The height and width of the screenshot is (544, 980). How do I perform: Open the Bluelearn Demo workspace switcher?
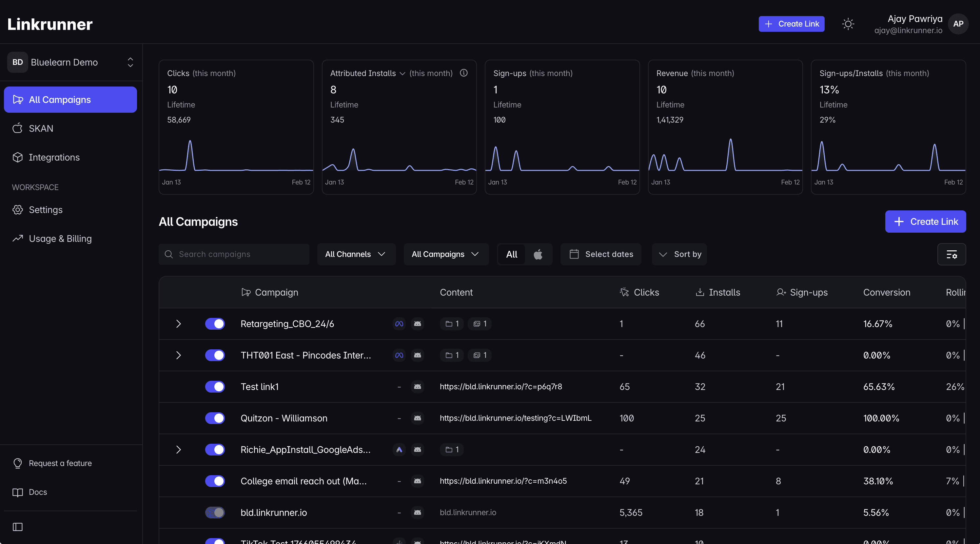tap(71, 62)
